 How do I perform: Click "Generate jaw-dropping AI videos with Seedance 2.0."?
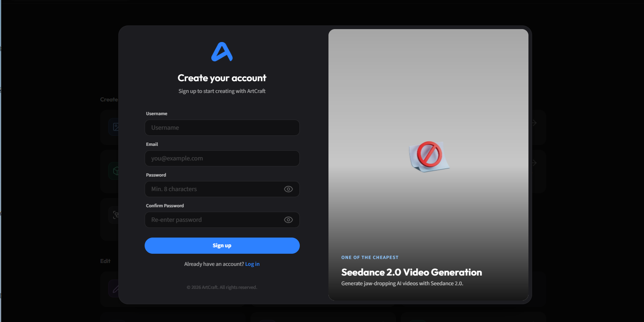[x=402, y=284]
